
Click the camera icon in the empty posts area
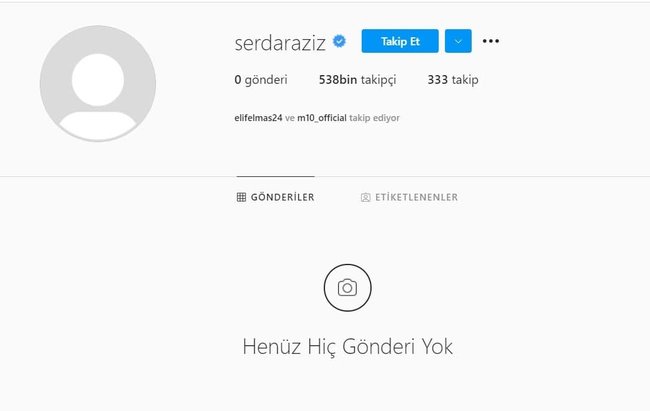[347, 287]
